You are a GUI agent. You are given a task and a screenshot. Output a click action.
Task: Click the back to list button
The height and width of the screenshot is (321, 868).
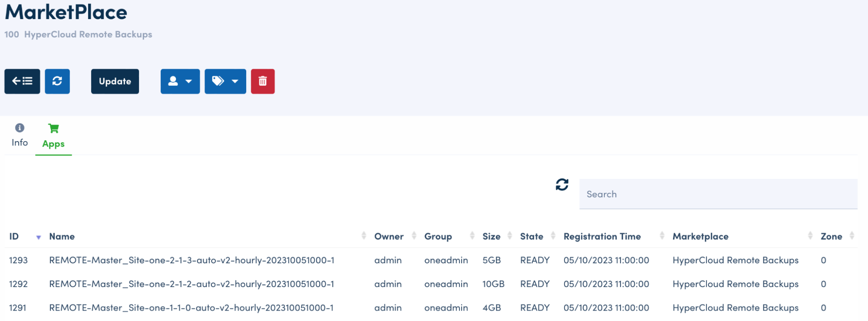click(22, 81)
